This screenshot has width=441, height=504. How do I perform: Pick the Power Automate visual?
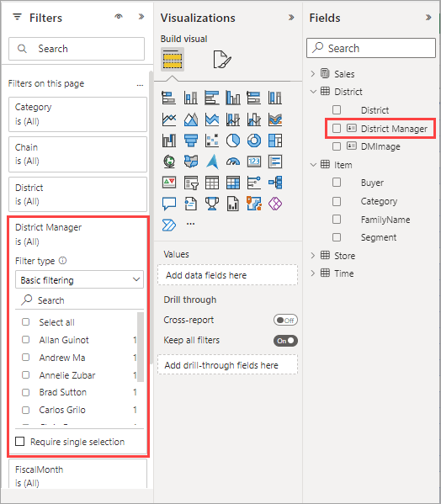(169, 225)
